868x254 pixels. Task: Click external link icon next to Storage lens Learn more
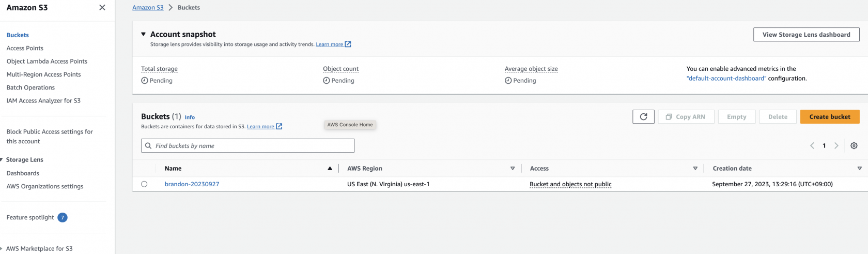(348, 44)
